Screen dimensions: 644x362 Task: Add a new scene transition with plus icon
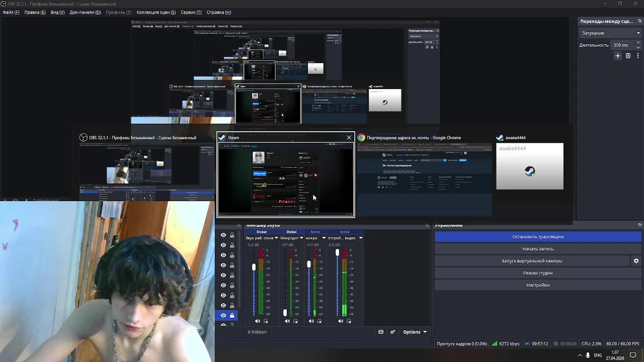click(618, 56)
